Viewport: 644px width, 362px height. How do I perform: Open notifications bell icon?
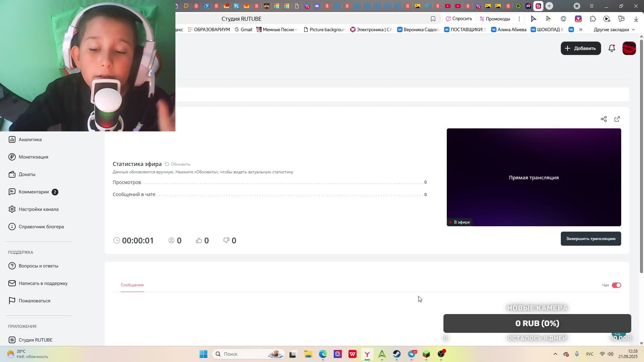611,48
